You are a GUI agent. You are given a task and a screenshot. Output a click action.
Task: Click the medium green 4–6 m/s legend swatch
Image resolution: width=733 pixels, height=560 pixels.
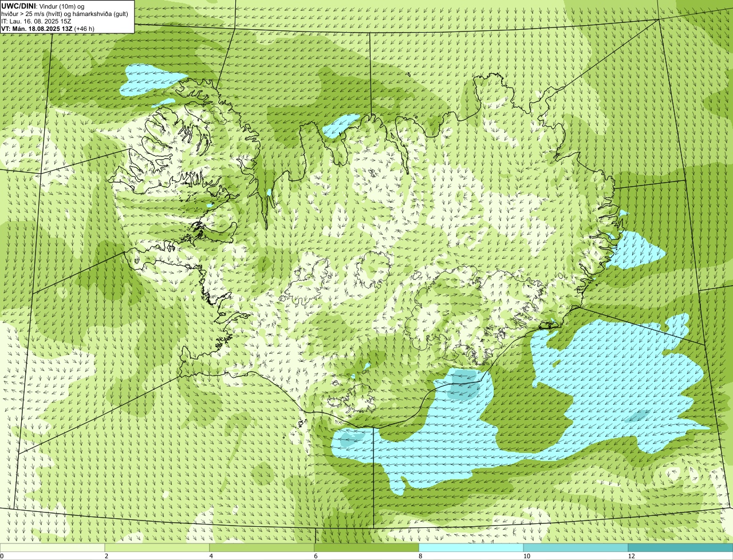tap(262, 548)
